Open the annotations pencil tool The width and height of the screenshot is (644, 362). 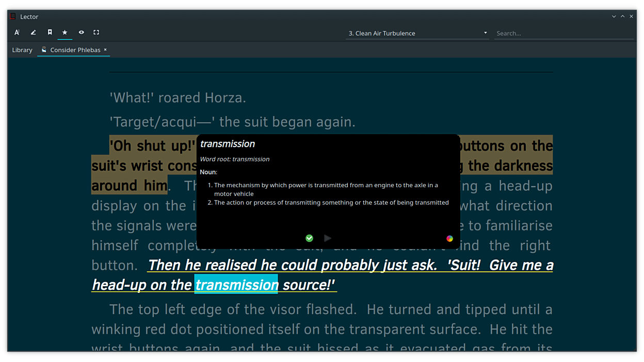[x=33, y=32]
